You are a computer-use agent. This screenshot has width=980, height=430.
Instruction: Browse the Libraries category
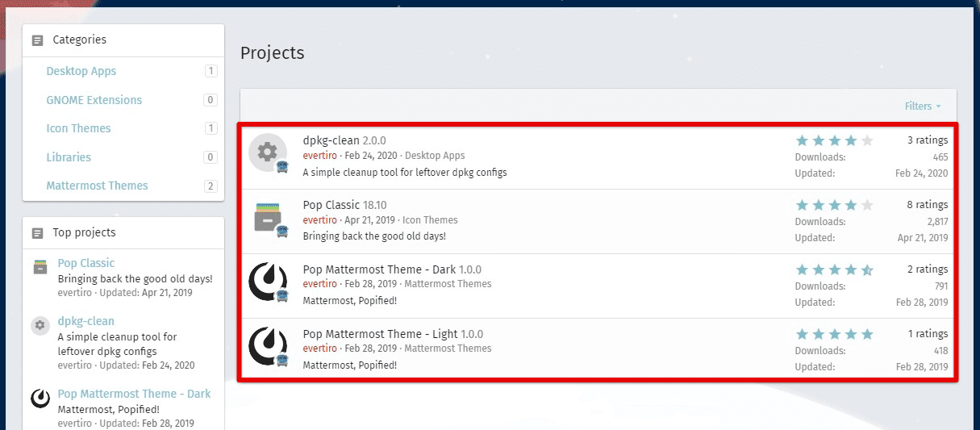point(69,157)
